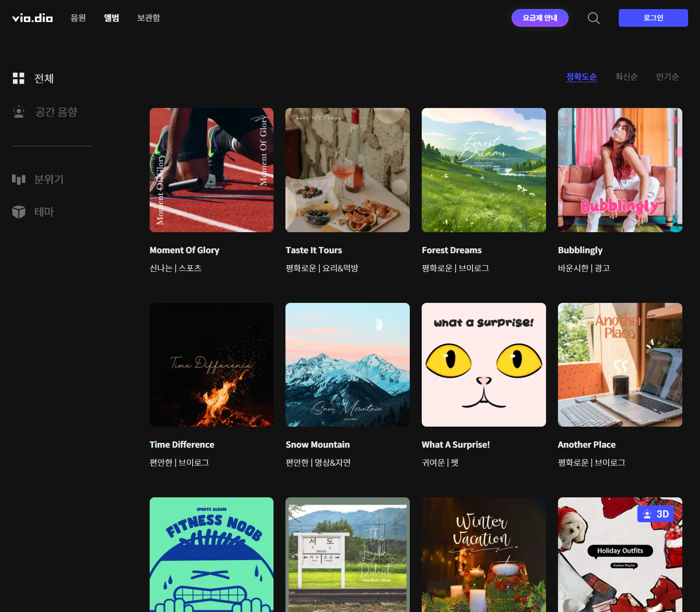Click the Bubblingly album title link
This screenshot has width=700, height=612.
(580, 250)
